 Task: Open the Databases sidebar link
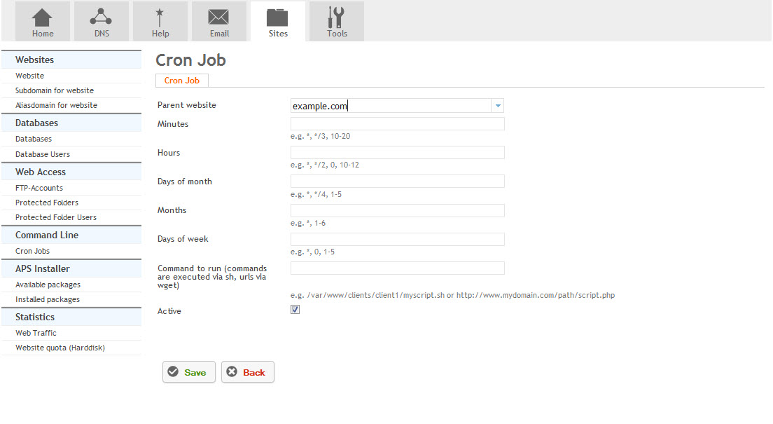coord(34,139)
